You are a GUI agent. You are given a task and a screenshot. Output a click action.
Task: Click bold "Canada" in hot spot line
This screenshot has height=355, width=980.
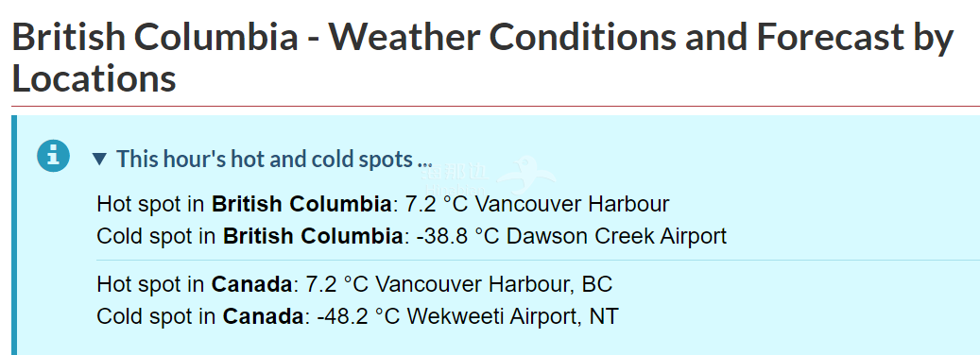pyautogui.click(x=252, y=284)
